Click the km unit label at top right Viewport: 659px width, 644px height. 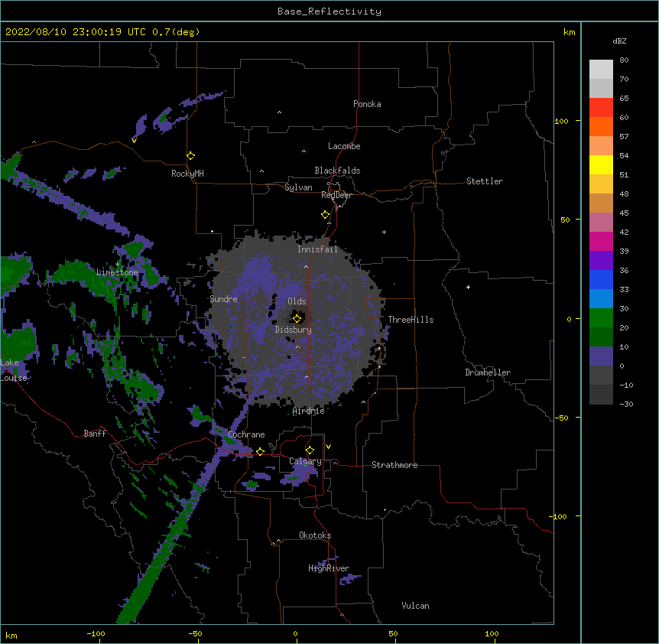(x=569, y=32)
